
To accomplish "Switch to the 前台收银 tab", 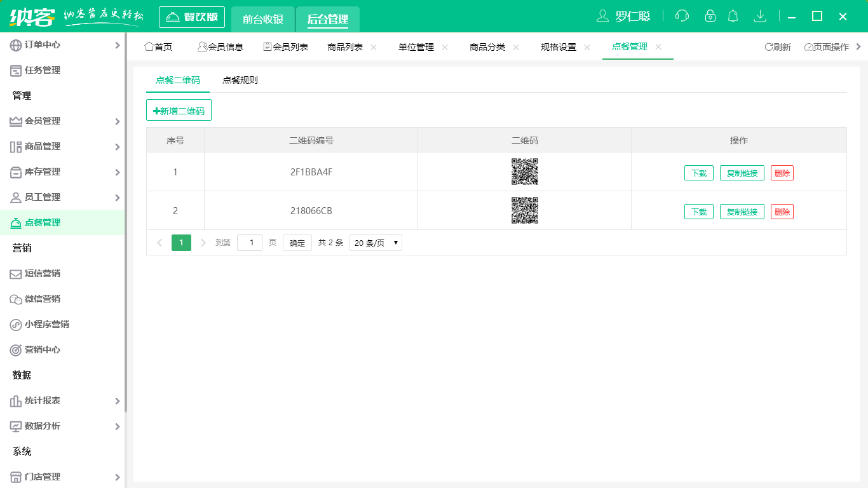I will [x=263, y=19].
